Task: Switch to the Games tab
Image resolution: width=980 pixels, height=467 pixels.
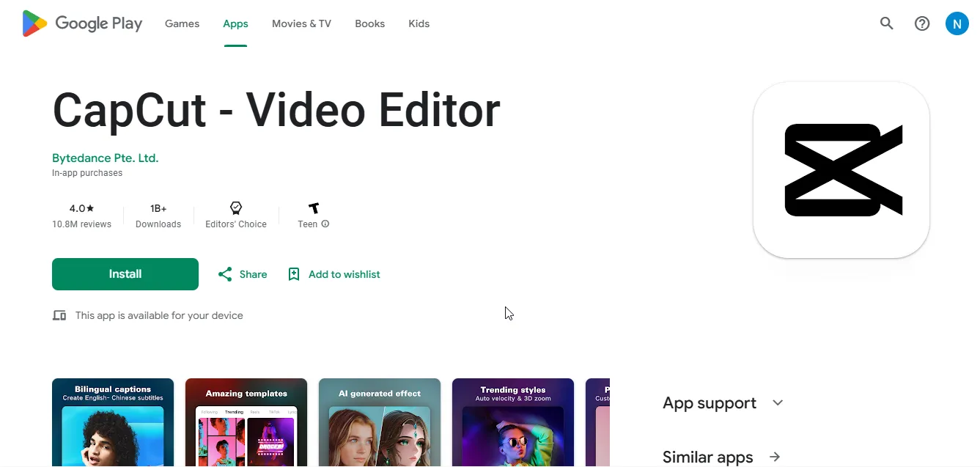Action: [181, 23]
